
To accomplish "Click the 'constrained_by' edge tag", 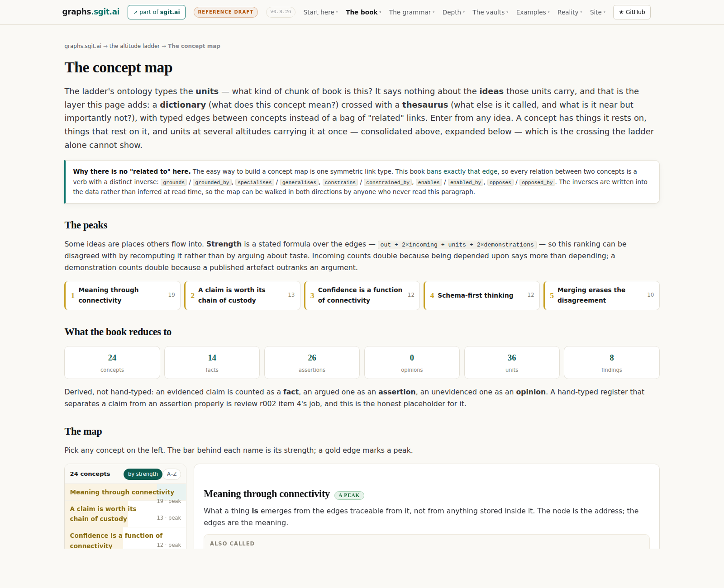I will coord(388,182).
